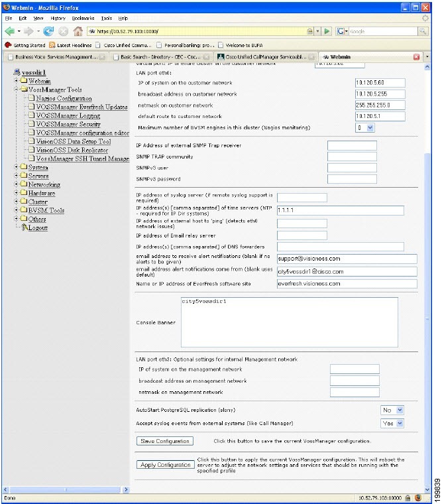Expand the BVSM Tools folder
Image resolution: width=442 pixels, height=504 pixels.
(16, 210)
